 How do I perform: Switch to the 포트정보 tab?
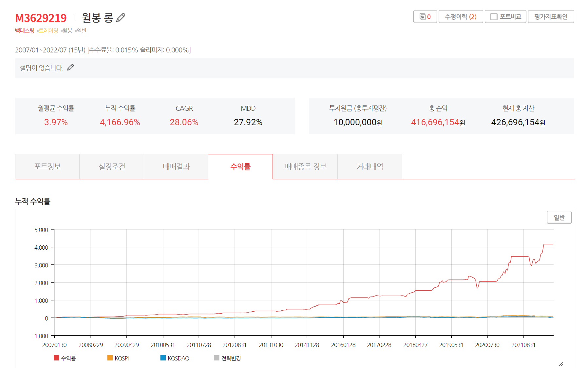click(47, 166)
